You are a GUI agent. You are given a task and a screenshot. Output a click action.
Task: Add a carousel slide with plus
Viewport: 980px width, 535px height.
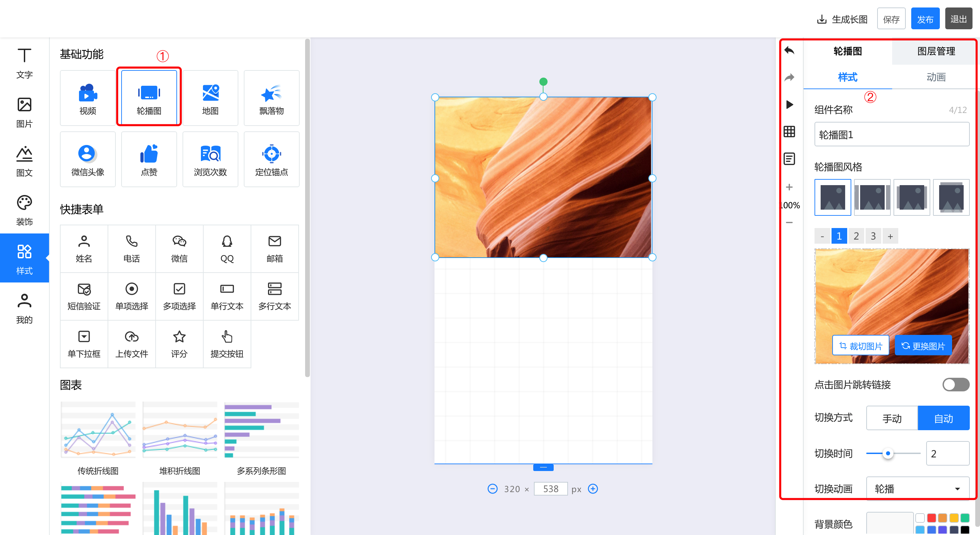(x=890, y=236)
